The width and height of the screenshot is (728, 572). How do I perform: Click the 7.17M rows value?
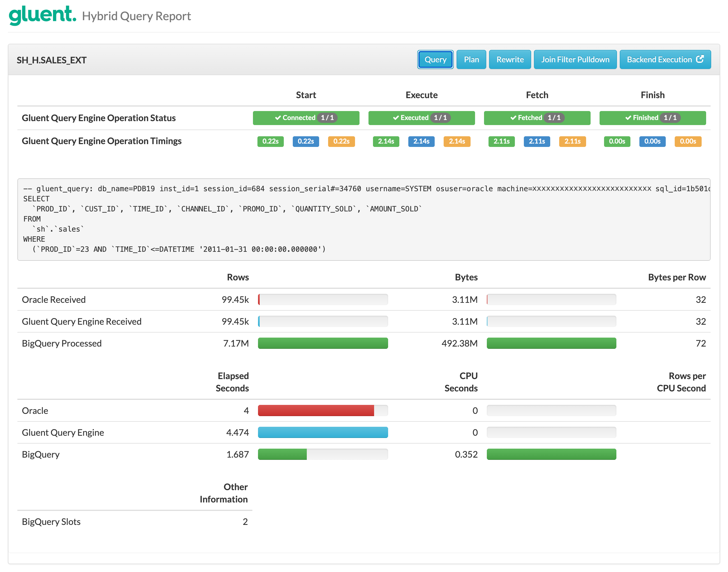point(236,343)
